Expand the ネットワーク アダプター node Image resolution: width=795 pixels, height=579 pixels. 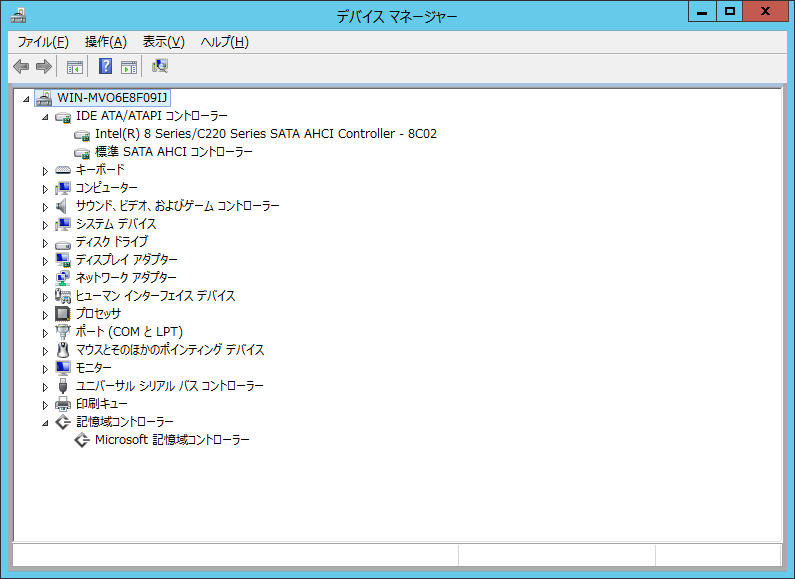(45, 279)
